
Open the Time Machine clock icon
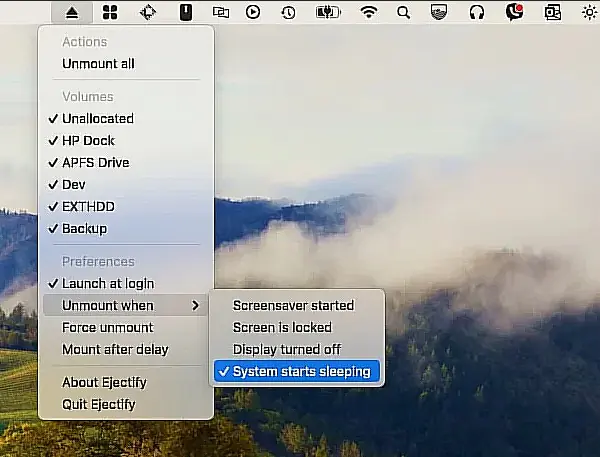point(288,13)
